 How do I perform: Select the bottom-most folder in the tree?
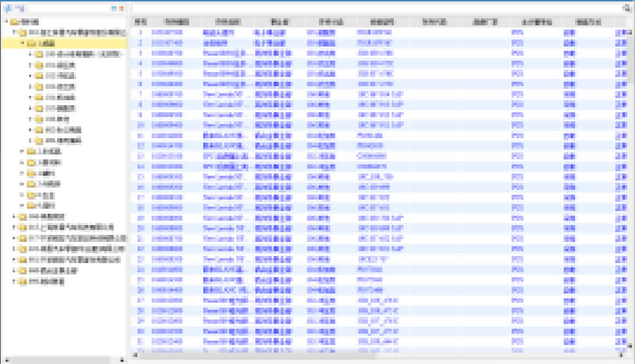coord(42,281)
